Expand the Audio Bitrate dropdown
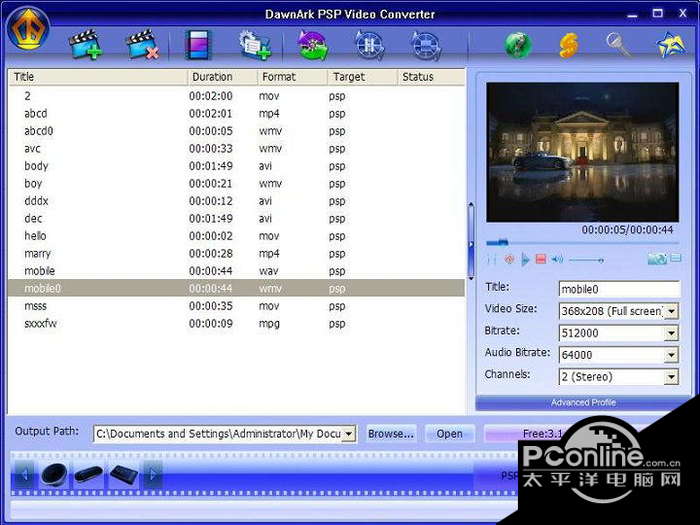The width and height of the screenshot is (700, 525). (671, 355)
